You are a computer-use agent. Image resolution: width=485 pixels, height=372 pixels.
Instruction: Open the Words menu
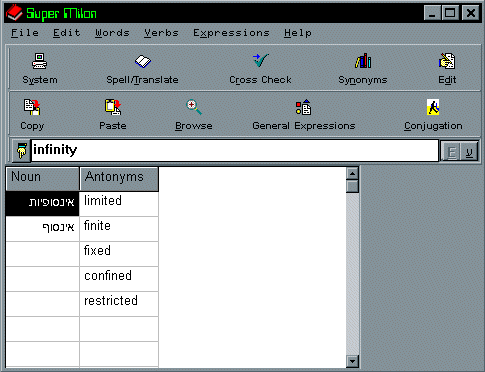pyautogui.click(x=112, y=33)
